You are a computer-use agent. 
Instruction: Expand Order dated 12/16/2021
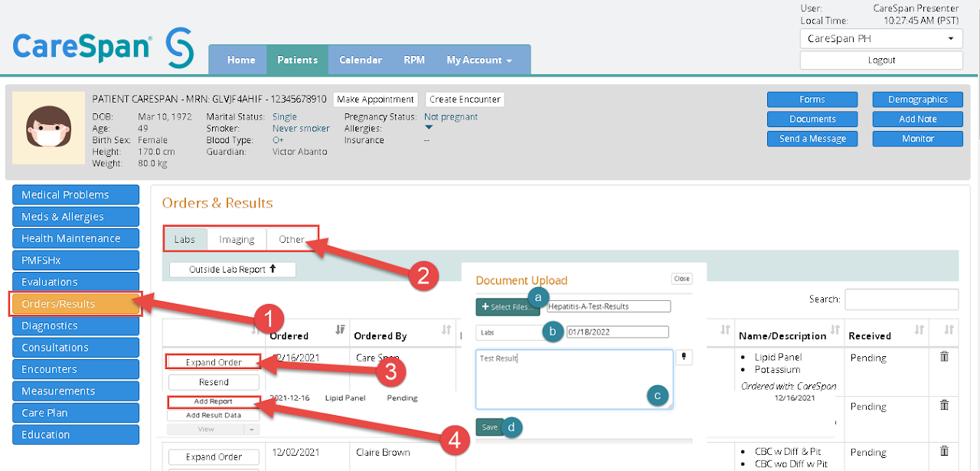214,362
